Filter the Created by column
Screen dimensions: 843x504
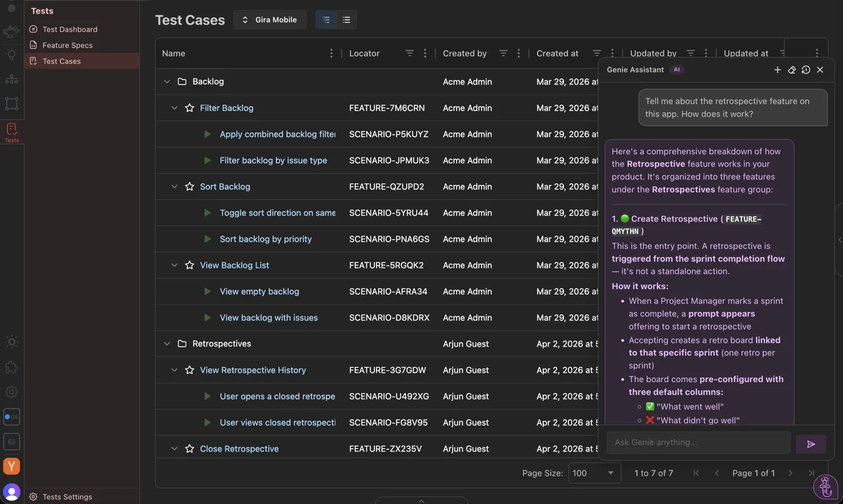click(503, 54)
